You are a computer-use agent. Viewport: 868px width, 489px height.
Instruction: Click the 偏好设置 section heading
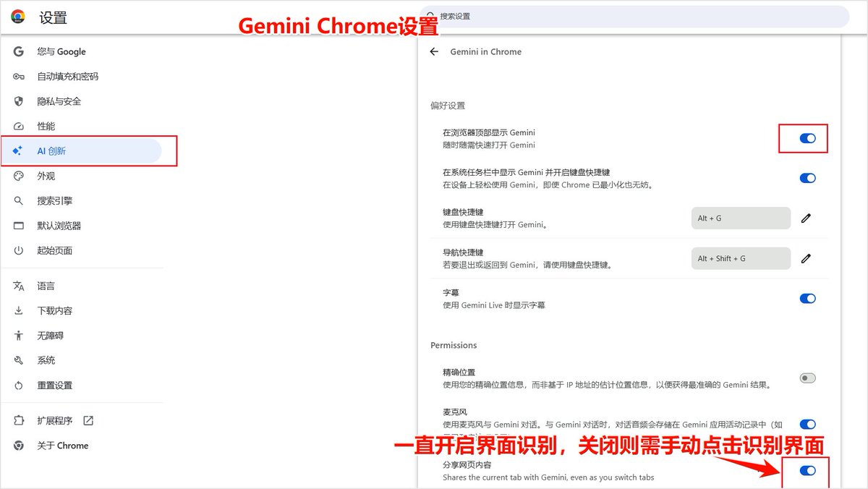[448, 106]
